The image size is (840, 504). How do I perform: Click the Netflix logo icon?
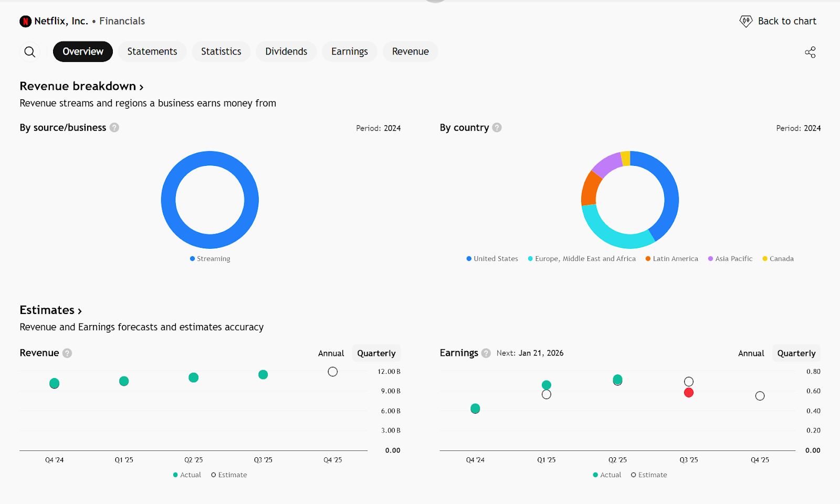point(25,22)
